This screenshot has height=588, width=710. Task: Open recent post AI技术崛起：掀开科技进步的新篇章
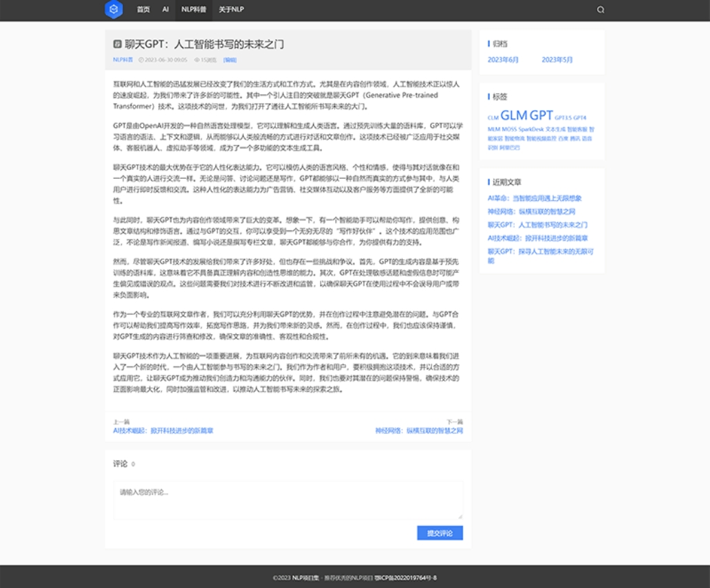pos(537,238)
